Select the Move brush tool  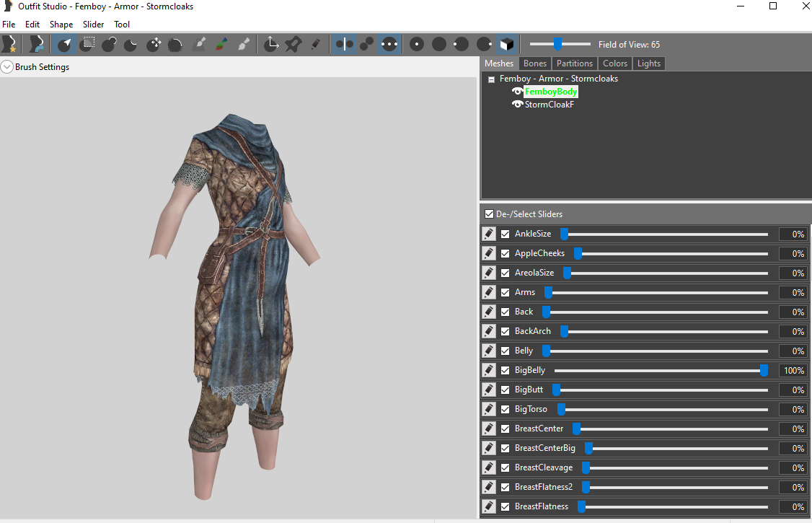pos(154,45)
